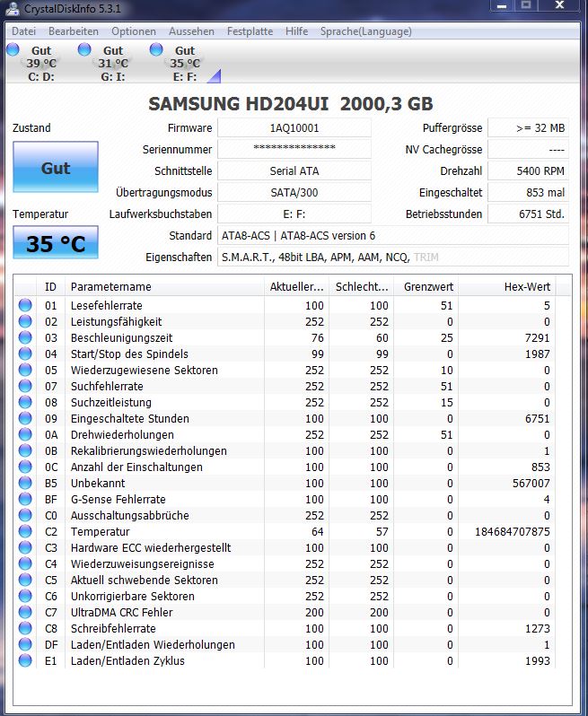Open the Sprache(Language) menu

coord(366,31)
